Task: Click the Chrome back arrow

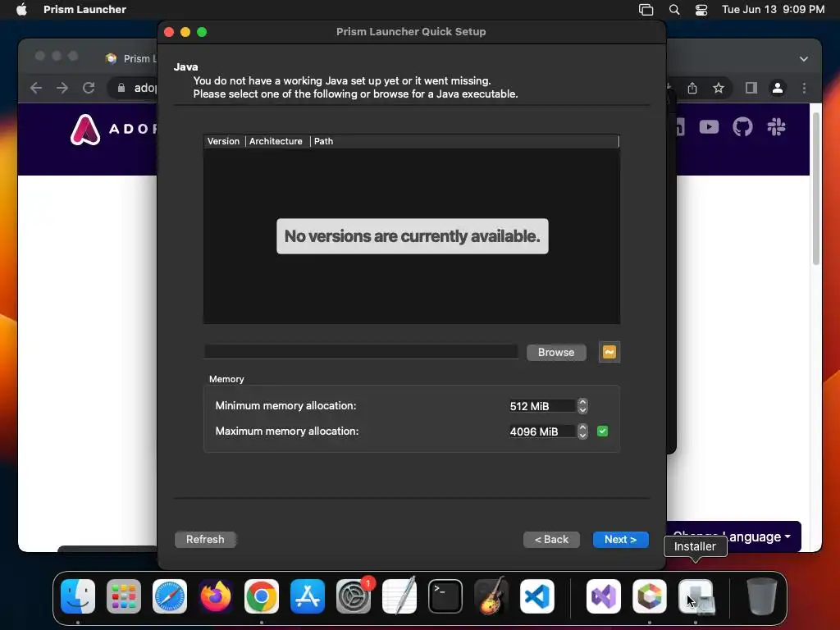Action: tap(36, 88)
